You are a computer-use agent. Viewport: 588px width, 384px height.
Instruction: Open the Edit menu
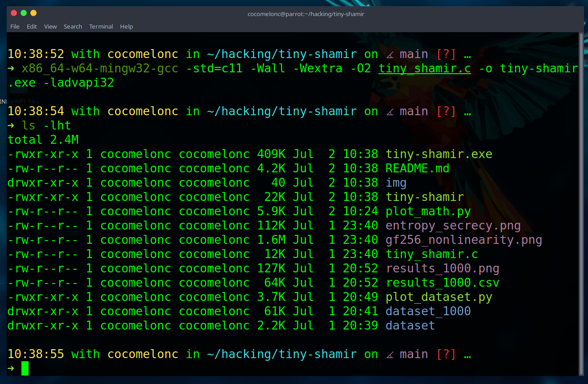(x=32, y=26)
